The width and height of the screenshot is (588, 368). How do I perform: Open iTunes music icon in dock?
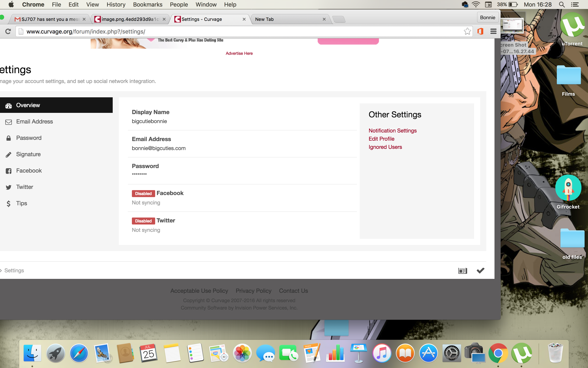pos(382,353)
